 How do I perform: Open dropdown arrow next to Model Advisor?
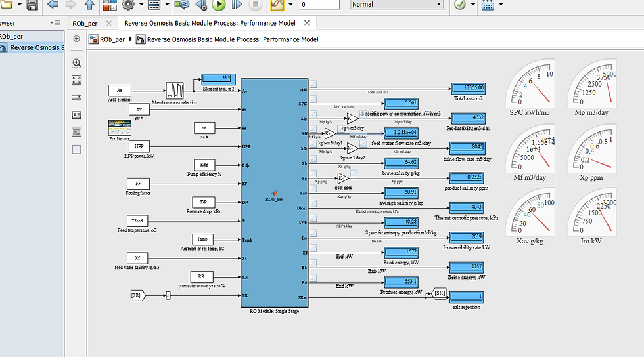coord(473,5)
